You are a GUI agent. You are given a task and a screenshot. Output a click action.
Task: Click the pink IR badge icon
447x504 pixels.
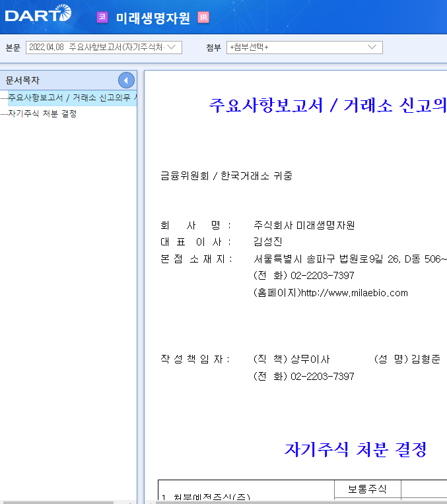point(203,17)
